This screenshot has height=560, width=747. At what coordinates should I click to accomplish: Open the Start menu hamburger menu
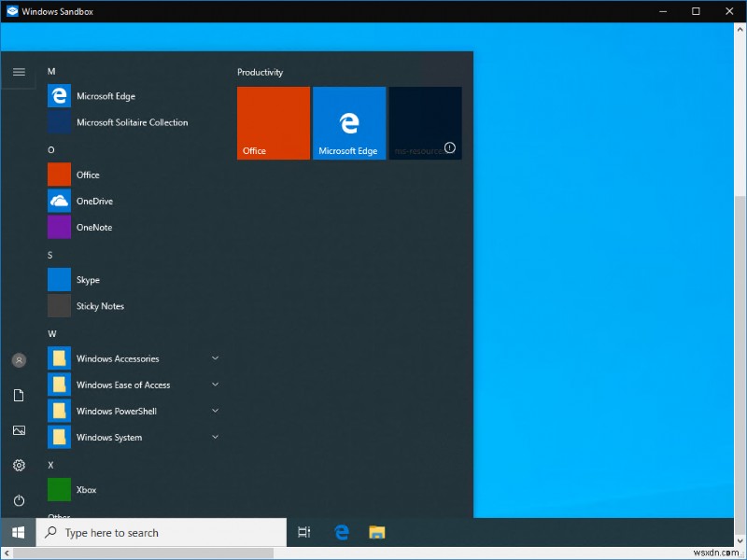click(18, 71)
